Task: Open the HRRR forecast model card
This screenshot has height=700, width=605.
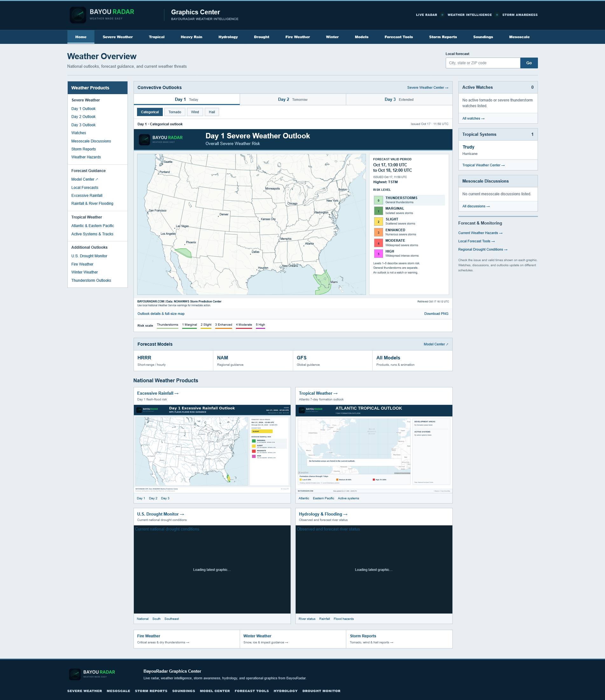Action: coord(173,360)
